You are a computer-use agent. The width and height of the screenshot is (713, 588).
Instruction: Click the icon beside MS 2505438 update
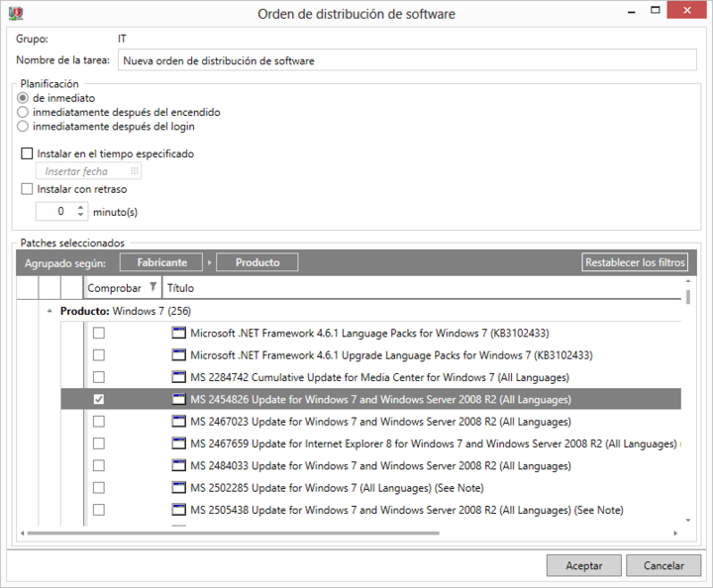[178, 510]
